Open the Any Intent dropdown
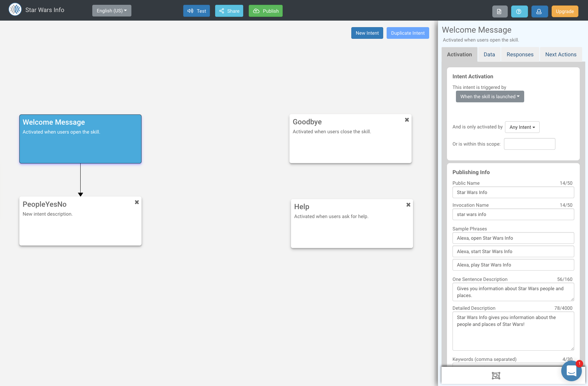Screen dimensions: 588x386 (522, 127)
